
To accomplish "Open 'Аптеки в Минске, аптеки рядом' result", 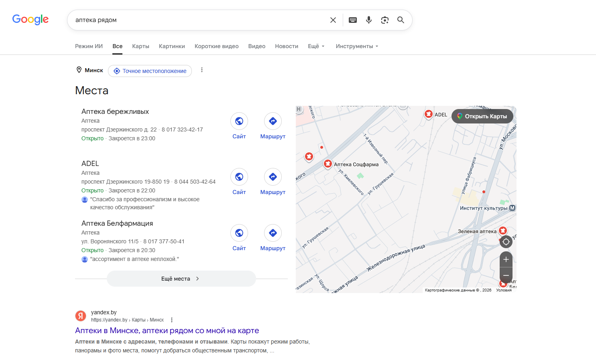I will click(167, 331).
